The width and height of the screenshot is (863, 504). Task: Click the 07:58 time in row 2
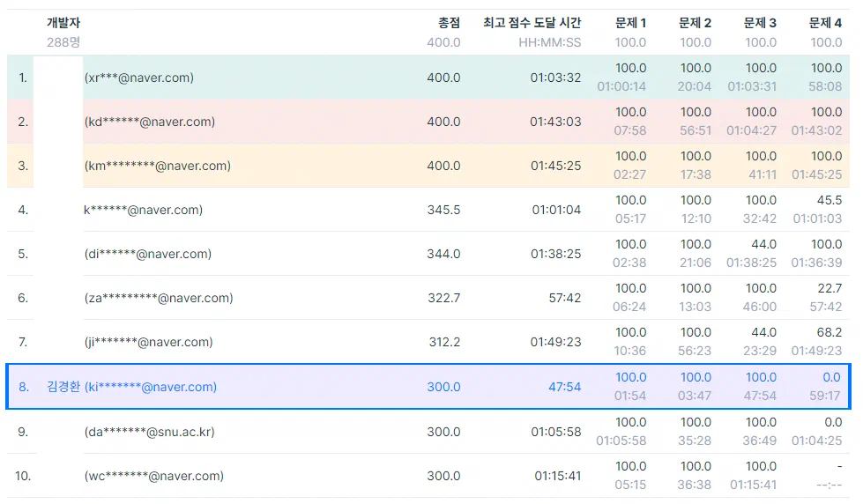tap(630, 130)
